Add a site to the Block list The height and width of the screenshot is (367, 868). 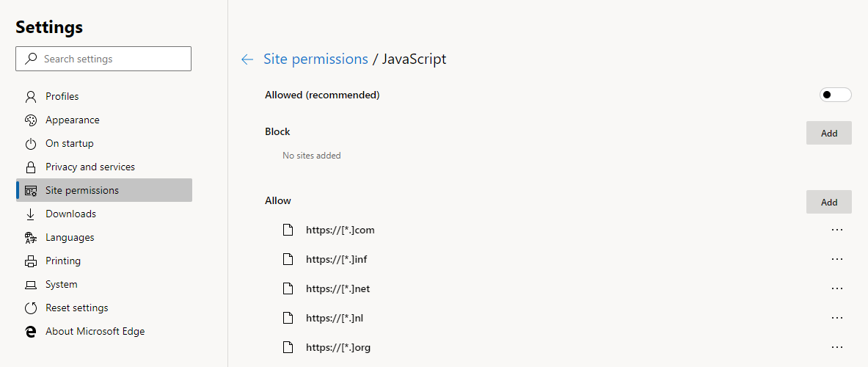829,133
